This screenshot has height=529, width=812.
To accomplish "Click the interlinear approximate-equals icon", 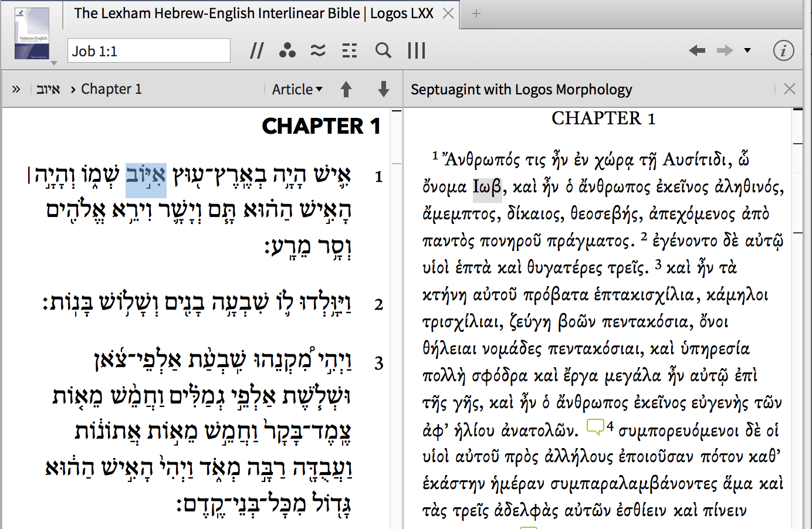I will coord(318,50).
